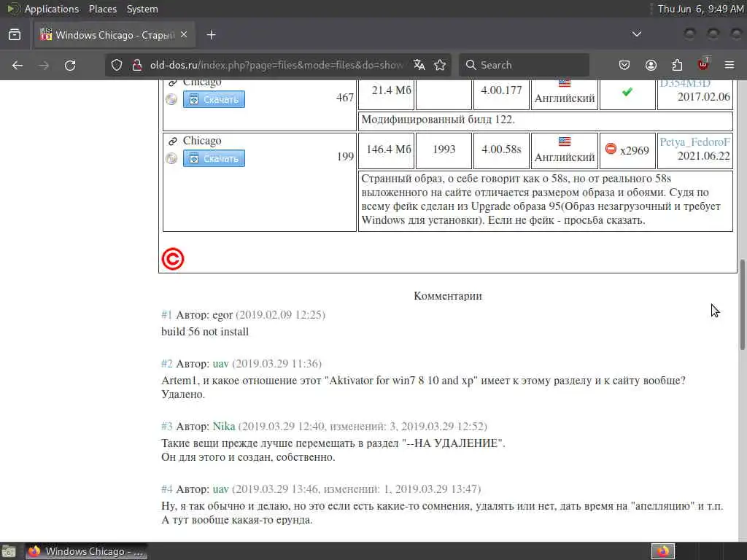Screen dimensions: 747x560
Task: Reload the page with refresh icon
Action: [70, 65]
